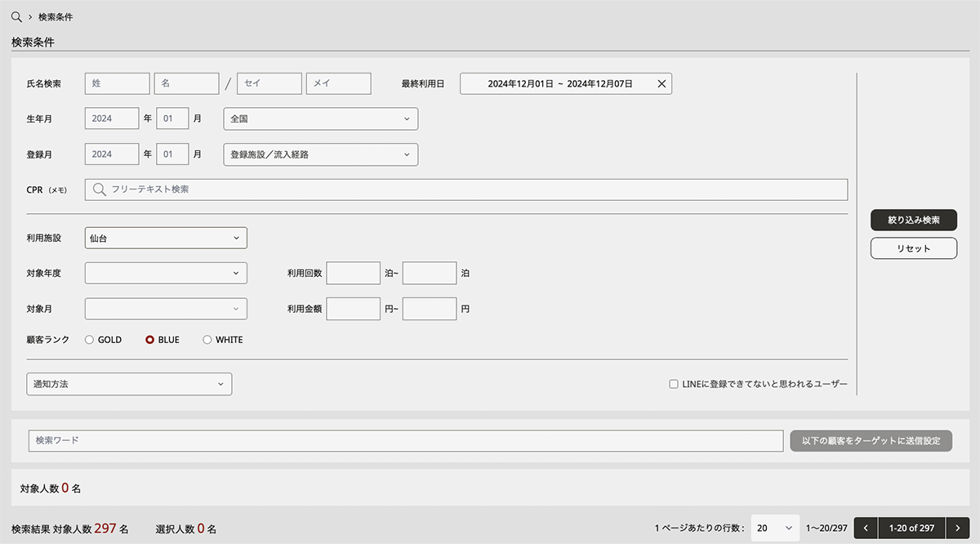Expand the 対象年度 dropdown
This screenshot has width=980, height=544.
pos(166,274)
